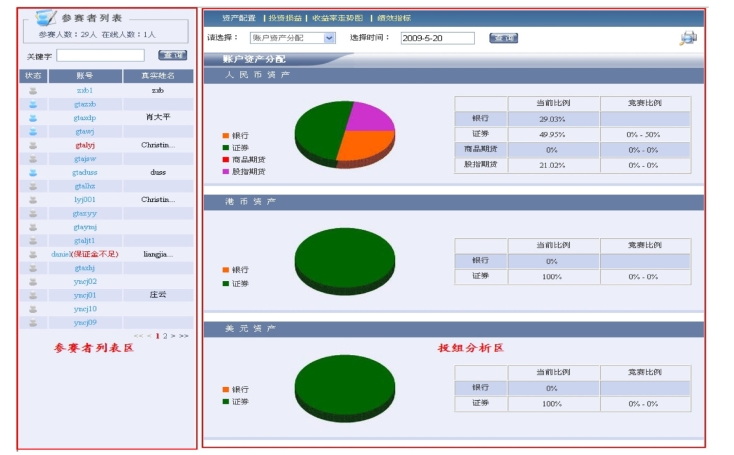The height and width of the screenshot is (455, 734).
Task: Click the 参赛者列表 notebook icon
Action: click(45, 18)
